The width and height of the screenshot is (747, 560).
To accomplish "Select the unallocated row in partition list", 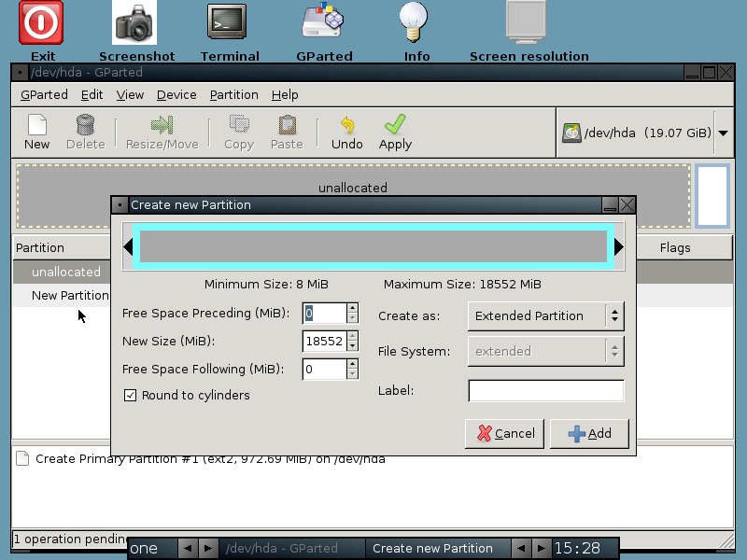I will tap(62, 272).
